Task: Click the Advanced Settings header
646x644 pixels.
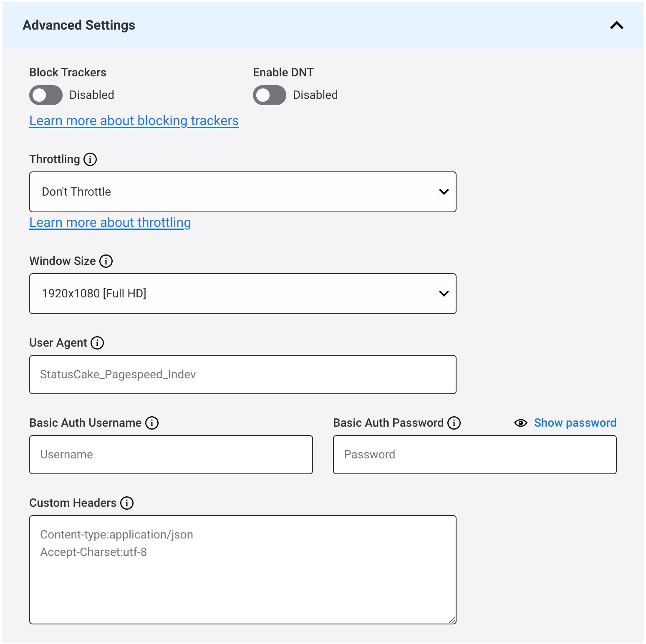Action: pos(79,25)
